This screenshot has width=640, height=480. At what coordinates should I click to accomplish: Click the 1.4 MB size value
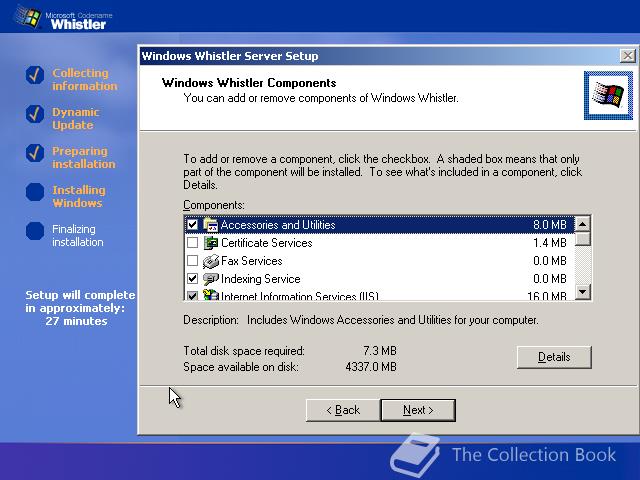(x=549, y=243)
